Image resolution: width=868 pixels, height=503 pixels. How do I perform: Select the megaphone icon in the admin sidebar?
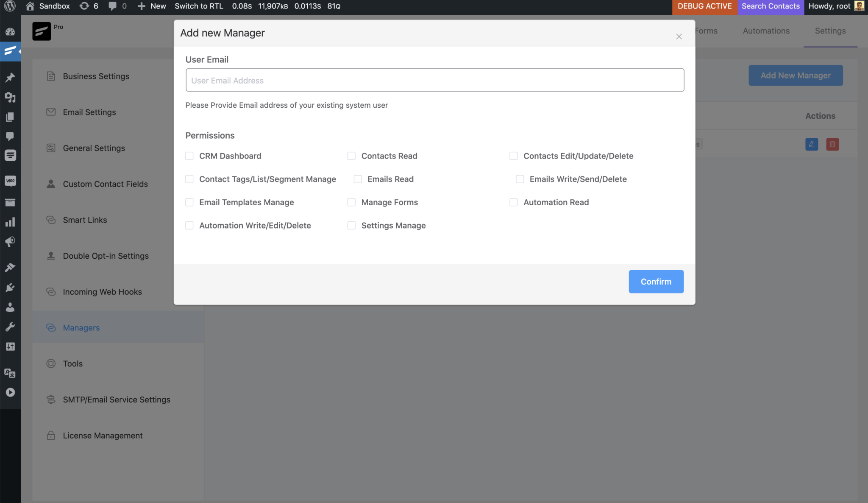tap(11, 242)
